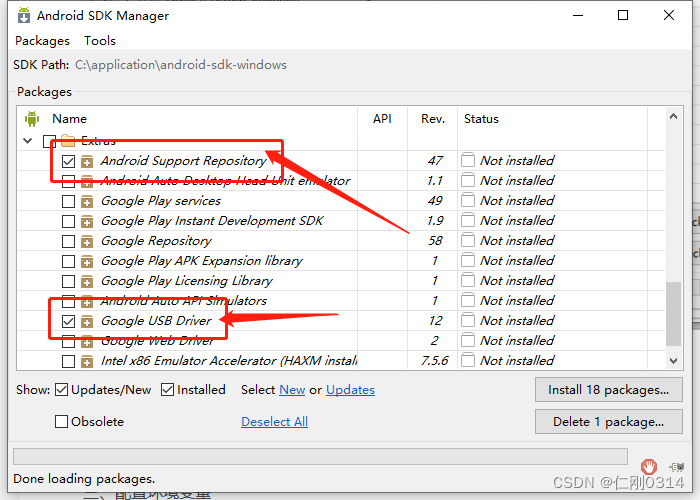Collapse the Extras tree group

click(x=28, y=141)
